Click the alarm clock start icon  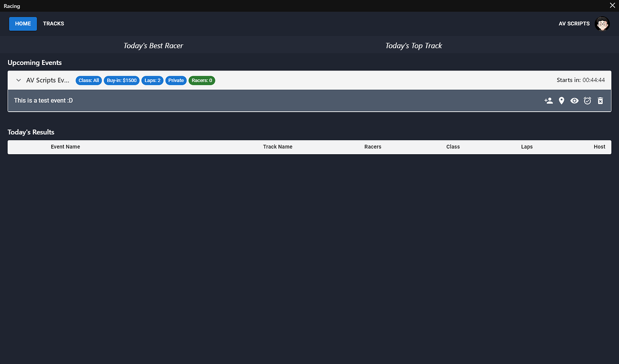[587, 100]
